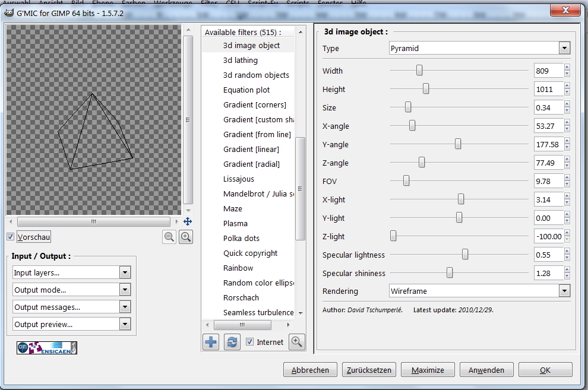Select the Gradient [linear] filter
The height and width of the screenshot is (390, 588).
(251, 149)
